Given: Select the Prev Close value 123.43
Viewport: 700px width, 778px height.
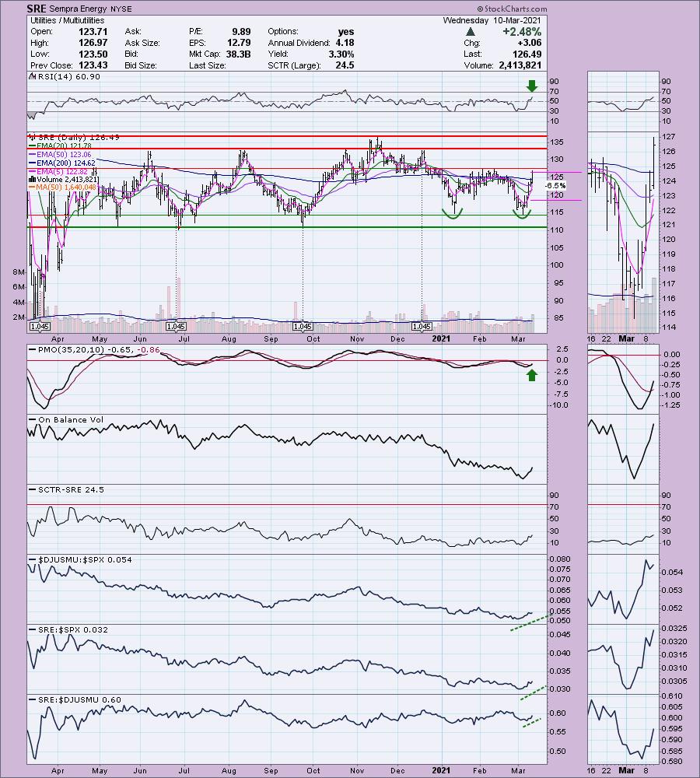Looking at the screenshot, I should (x=93, y=65).
